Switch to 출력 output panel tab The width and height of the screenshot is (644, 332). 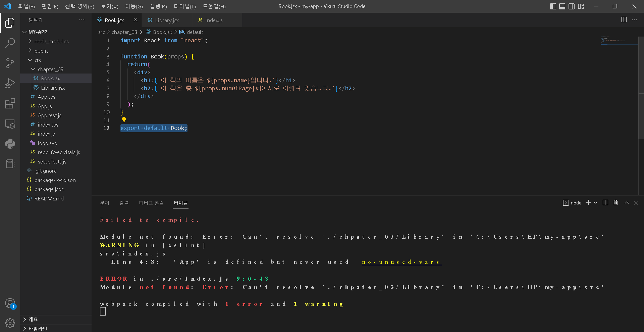point(124,203)
